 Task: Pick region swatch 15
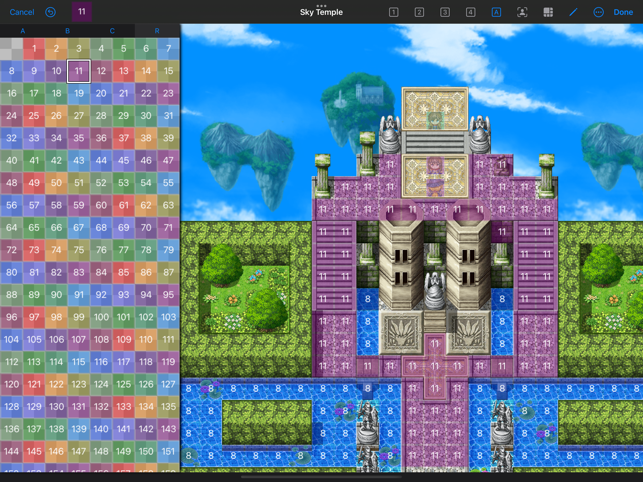click(x=169, y=71)
